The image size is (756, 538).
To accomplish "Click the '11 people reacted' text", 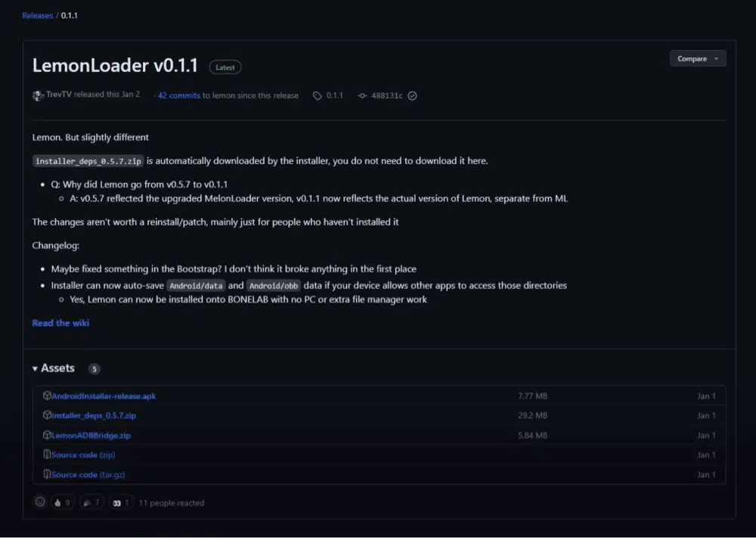I will [172, 502].
